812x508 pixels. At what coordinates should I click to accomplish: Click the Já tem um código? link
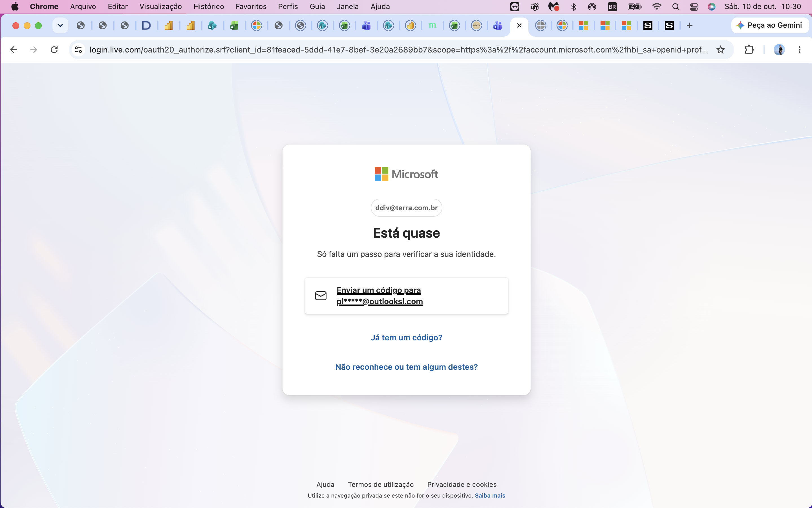(x=406, y=337)
